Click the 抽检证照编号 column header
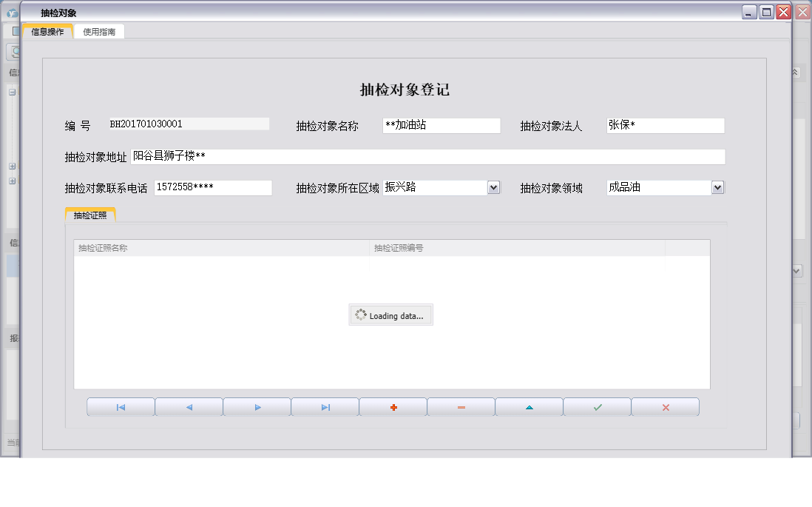The image size is (812, 507). [x=399, y=247]
